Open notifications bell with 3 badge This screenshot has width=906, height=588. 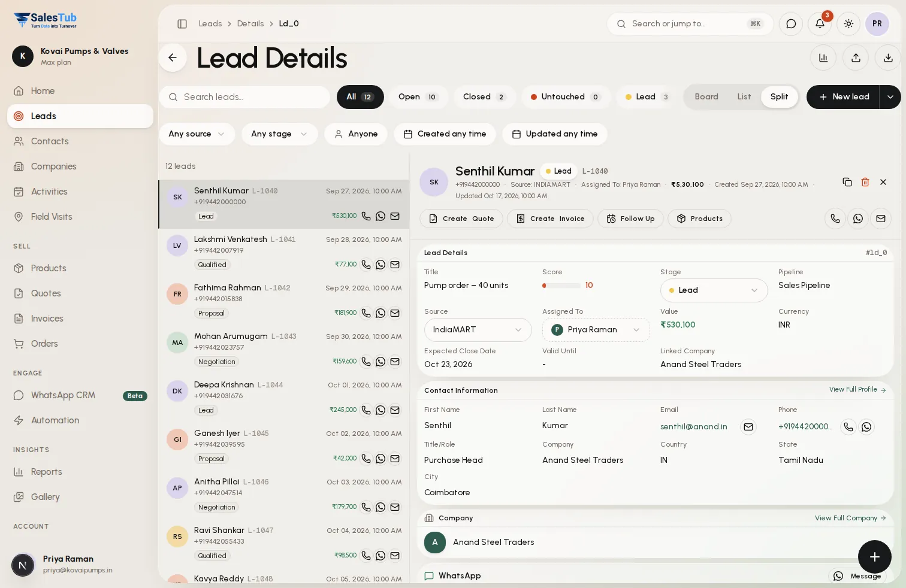click(820, 24)
